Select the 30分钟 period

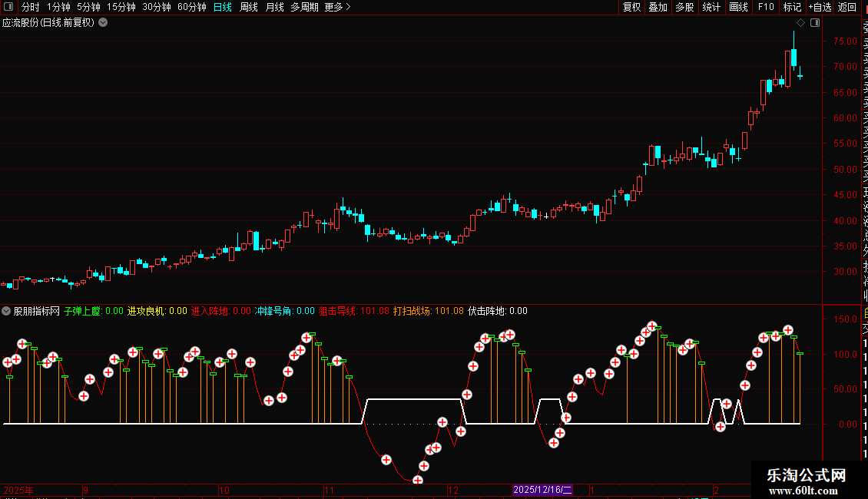pos(157,7)
